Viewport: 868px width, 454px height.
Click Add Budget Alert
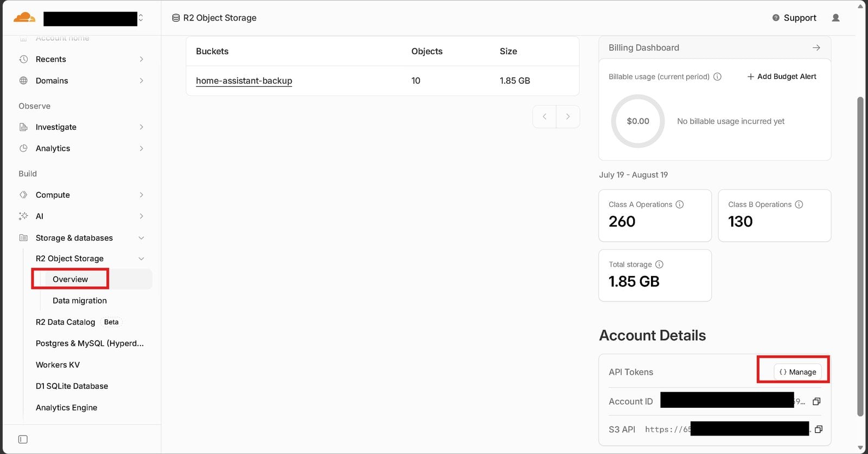(782, 77)
